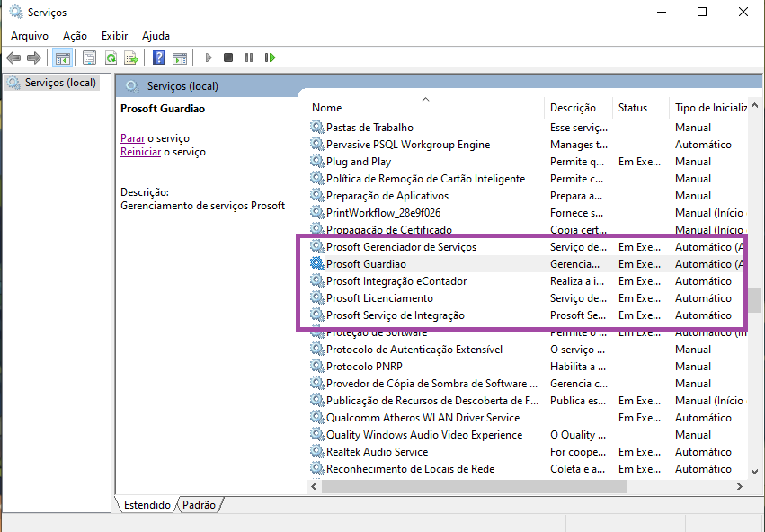Screen dimensions: 765x532
Task: Click the Back arrow toolbar icon
Action: pyautogui.click(x=13, y=58)
